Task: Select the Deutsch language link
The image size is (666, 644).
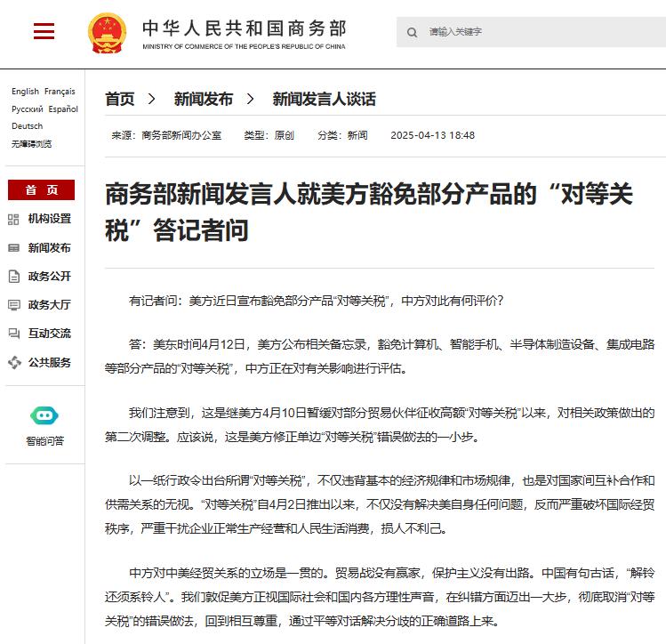Action: pos(27,126)
